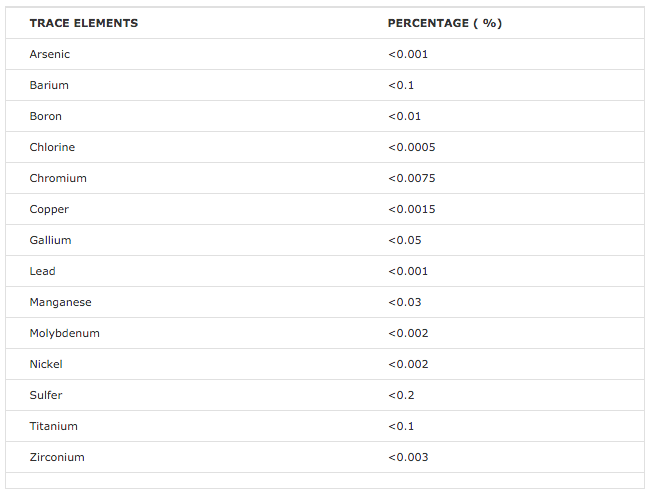
Task: Select the Manganese row label
Action: (61, 302)
